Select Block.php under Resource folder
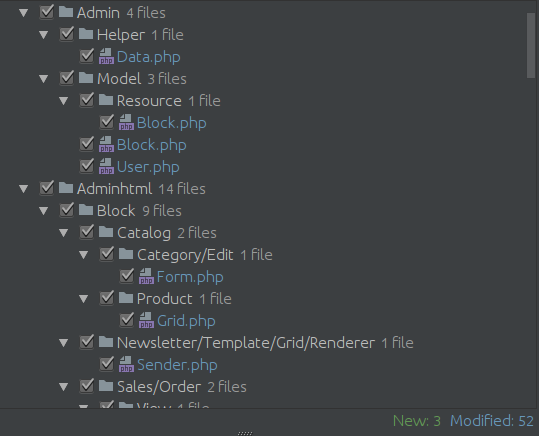The image size is (539, 436). [x=172, y=123]
